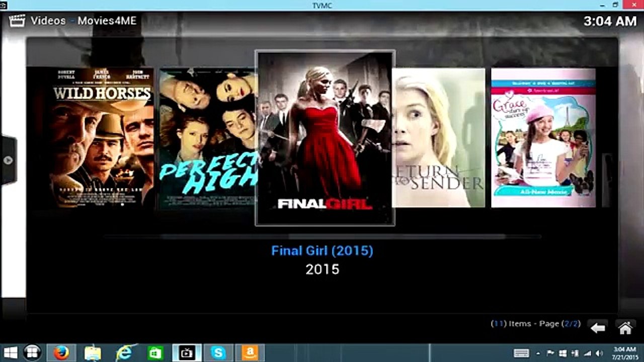The width and height of the screenshot is (644, 362).
Task: Show hidden system tray icons
Action: coord(539,353)
